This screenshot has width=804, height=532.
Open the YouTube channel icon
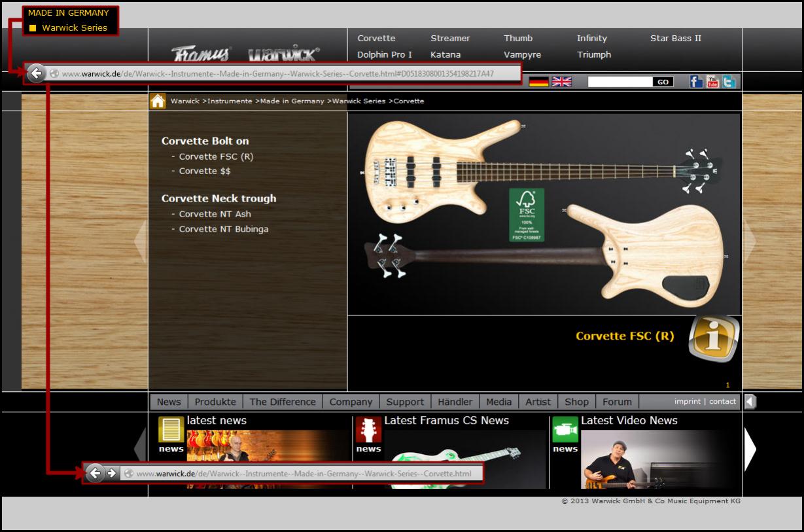(x=712, y=82)
